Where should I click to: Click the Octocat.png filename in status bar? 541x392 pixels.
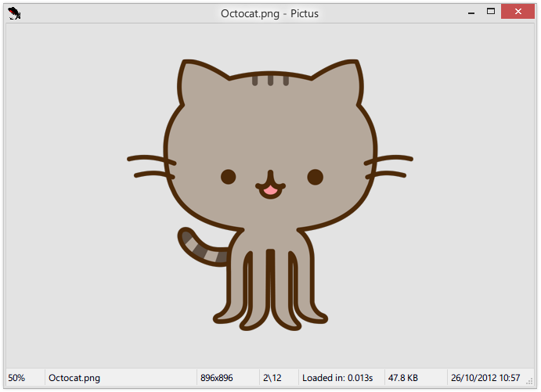click(x=74, y=378)
